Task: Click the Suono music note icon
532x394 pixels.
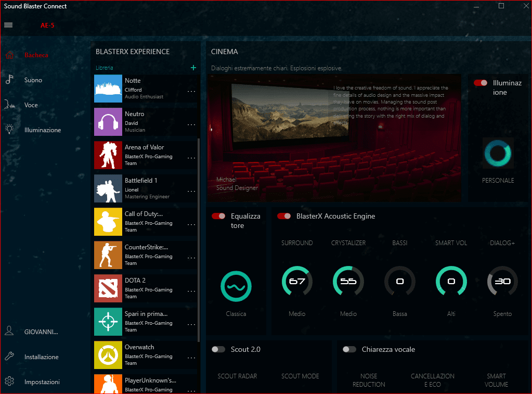Action: 9,80
